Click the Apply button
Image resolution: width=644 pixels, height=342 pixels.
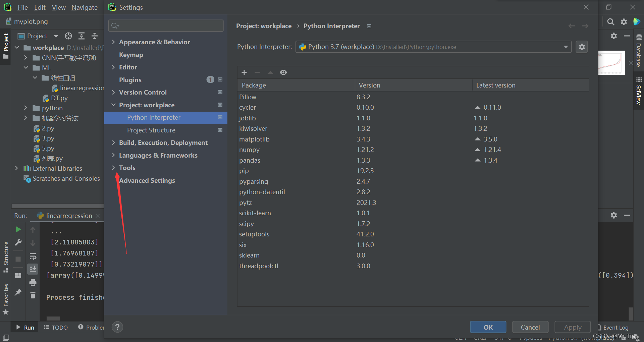573,327
